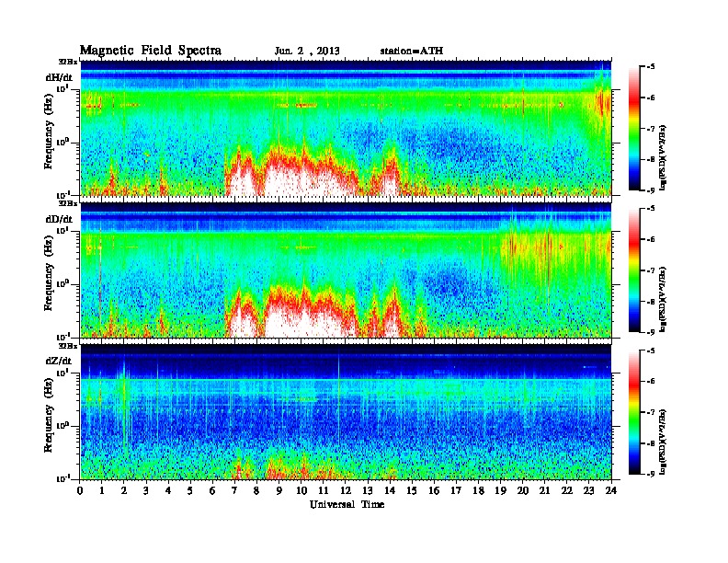The height and width of the screenshot is (563, 728).
Task: Click hour '21' tick label on time axis
Action: (544, 490)
